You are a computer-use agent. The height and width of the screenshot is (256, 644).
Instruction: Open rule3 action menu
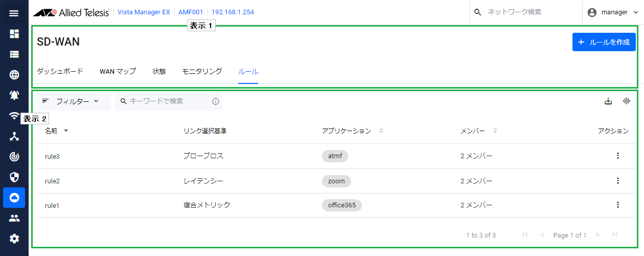617,156
